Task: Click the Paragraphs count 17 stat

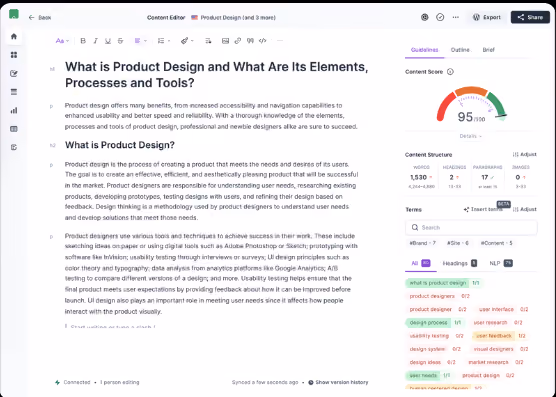Action: point(487,177)
